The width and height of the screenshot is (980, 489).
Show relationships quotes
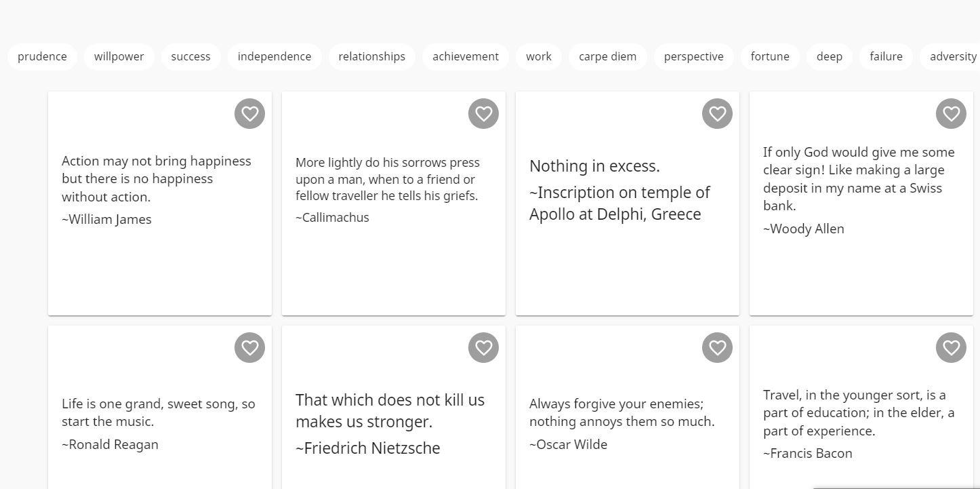pyautogui.click(x=371, y=56)
